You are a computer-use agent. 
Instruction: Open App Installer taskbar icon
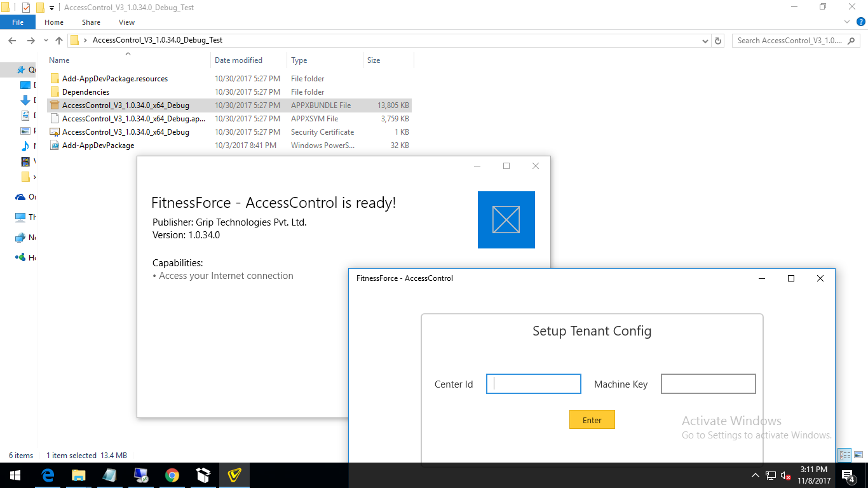(x=203, y=475)
